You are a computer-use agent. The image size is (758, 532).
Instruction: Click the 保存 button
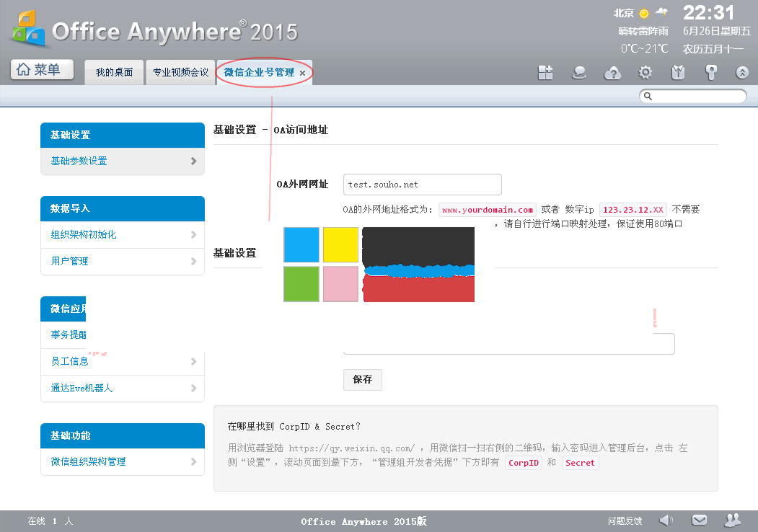(x=362, y=379)
